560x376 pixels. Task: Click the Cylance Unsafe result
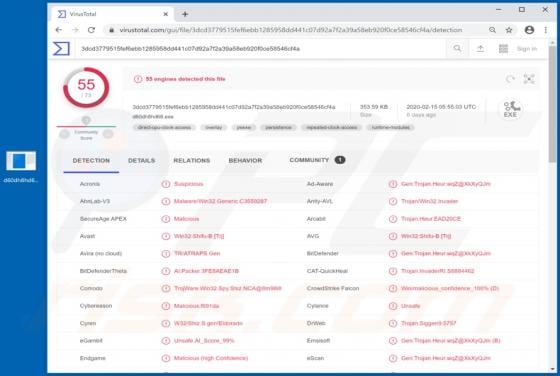pos(410,306)
